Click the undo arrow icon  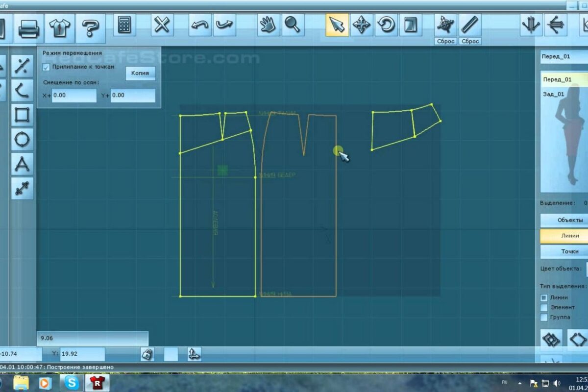[x=199, y=25]
